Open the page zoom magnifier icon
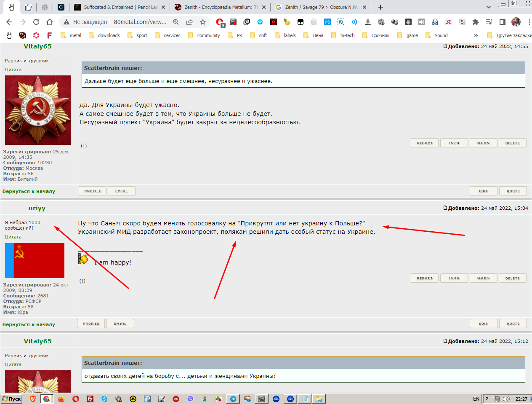 176,22
